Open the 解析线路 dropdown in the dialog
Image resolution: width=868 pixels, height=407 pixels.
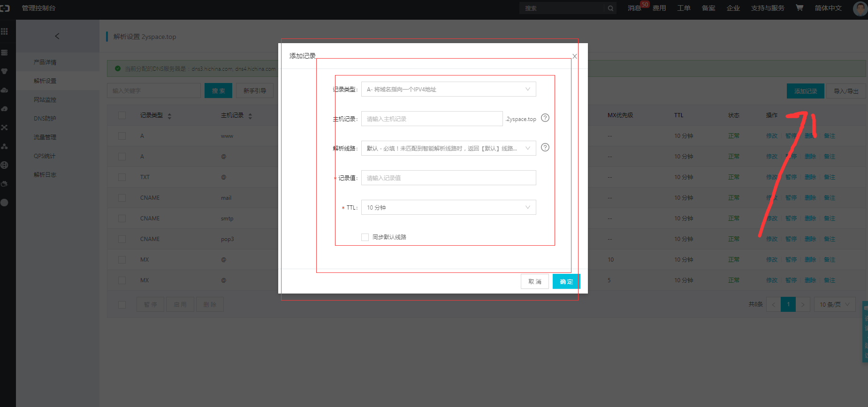coord(449,148)
